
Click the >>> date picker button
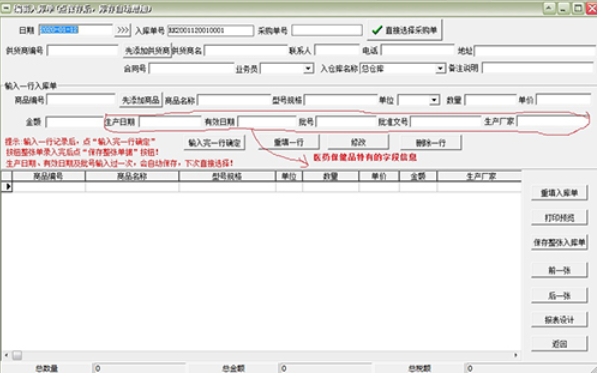click(x=123, y=30)
